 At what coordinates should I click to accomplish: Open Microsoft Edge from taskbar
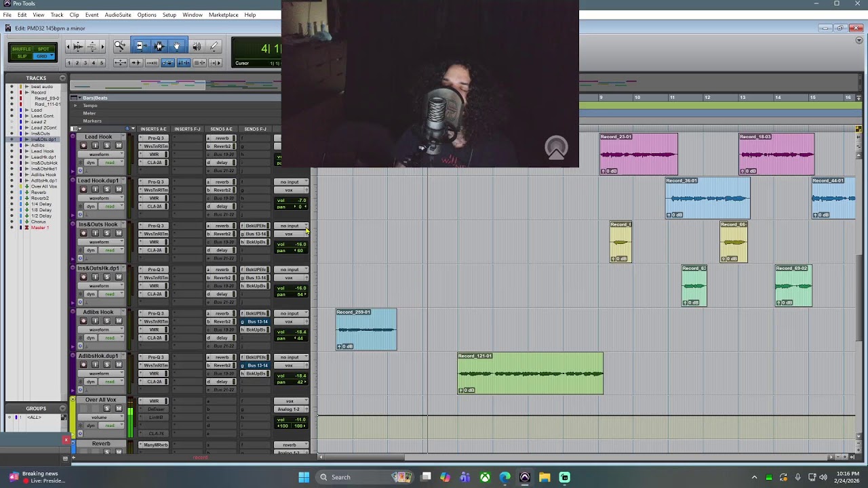[x=505, y=477]
